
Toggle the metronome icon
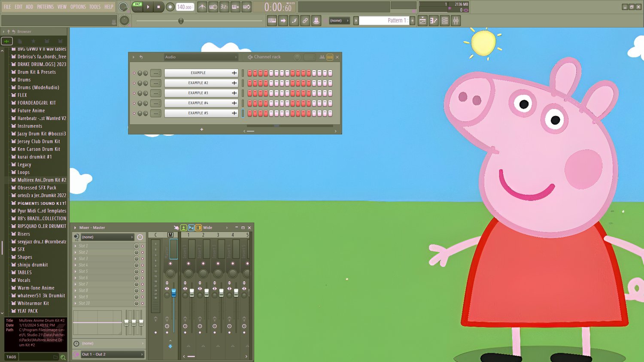[x=202, y=7]
